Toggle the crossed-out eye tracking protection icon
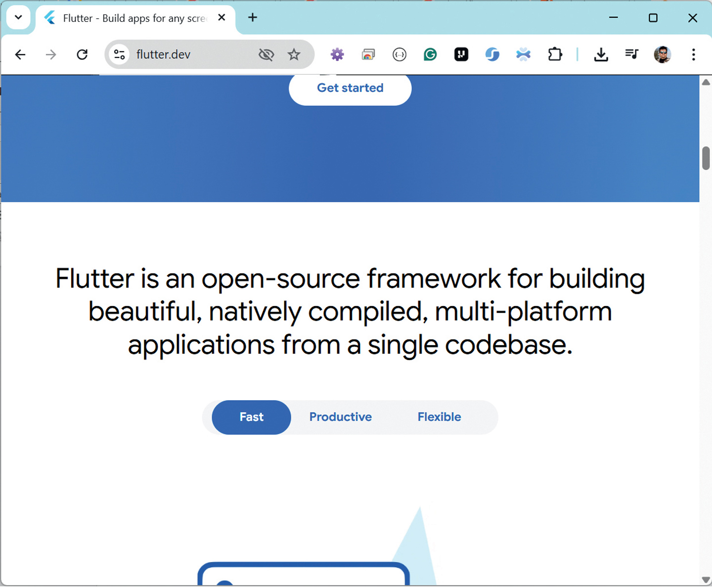This screenshot has height=588, width=712. (266, 54)
